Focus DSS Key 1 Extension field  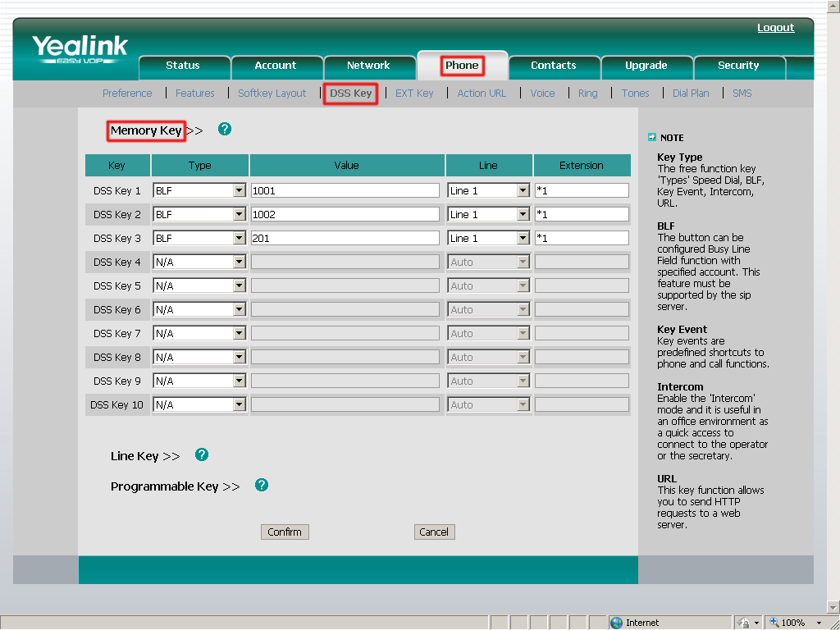point(582,190)
